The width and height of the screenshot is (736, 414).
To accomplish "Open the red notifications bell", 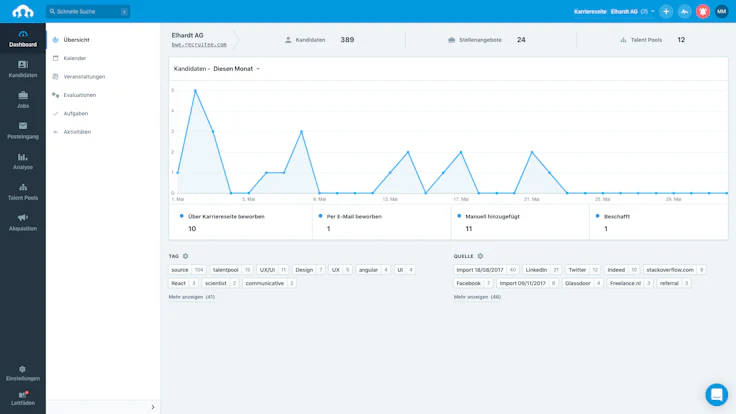I will [x=703, y=11].
